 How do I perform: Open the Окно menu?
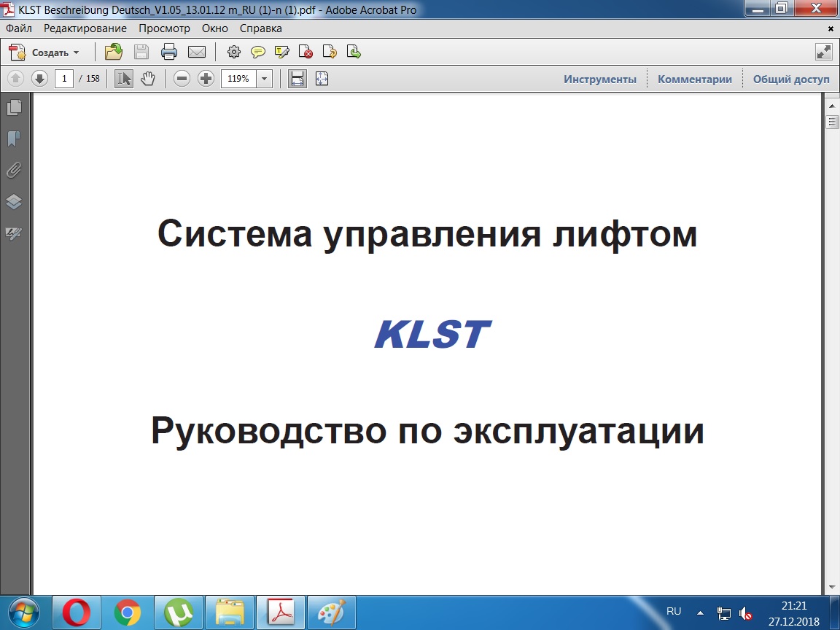click(x=215, y=28)
